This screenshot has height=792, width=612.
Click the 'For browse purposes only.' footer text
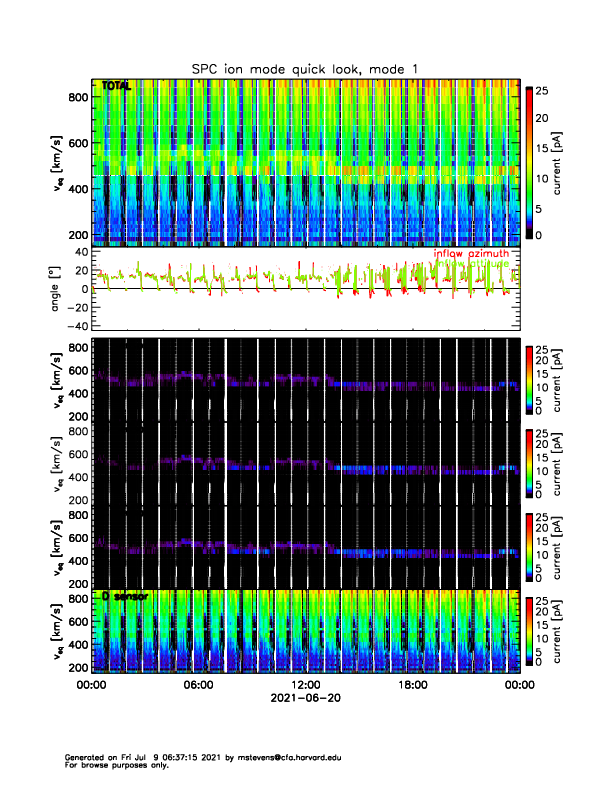114,765
